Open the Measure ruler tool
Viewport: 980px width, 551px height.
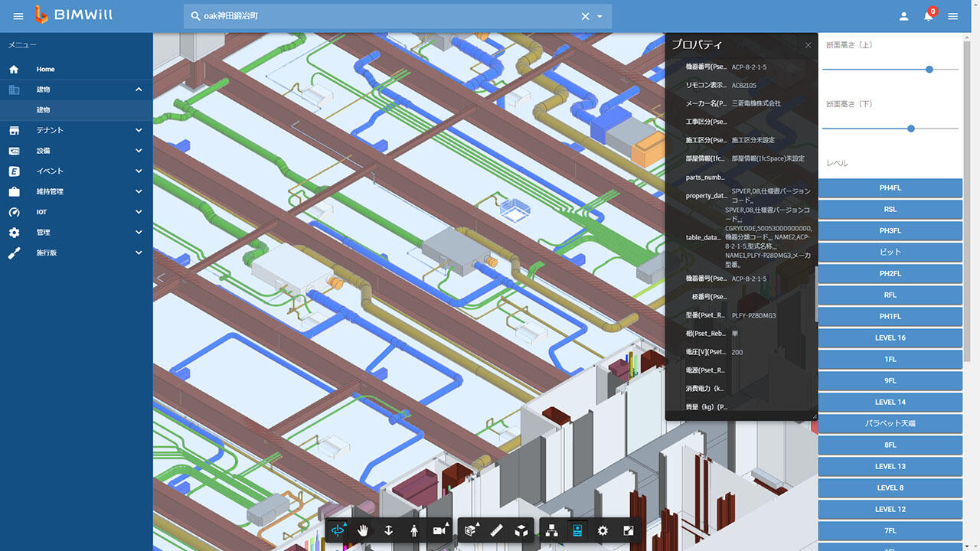point(496,530)
